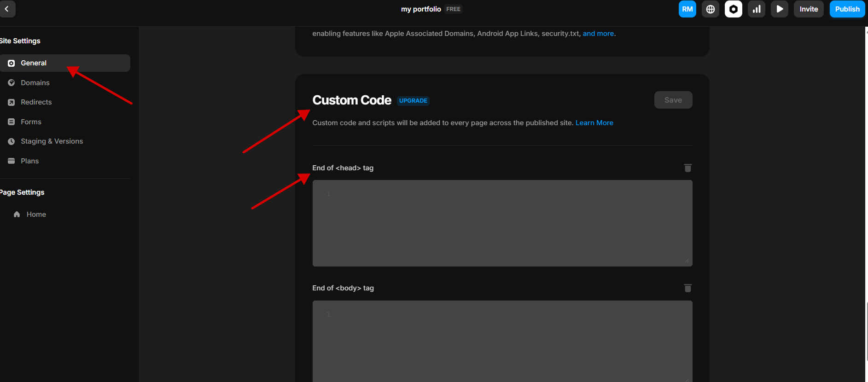Image resolution: width=868 pixels, height=382 pixels.
Task: Click the preview play button
Action: (x=779, y=9)
